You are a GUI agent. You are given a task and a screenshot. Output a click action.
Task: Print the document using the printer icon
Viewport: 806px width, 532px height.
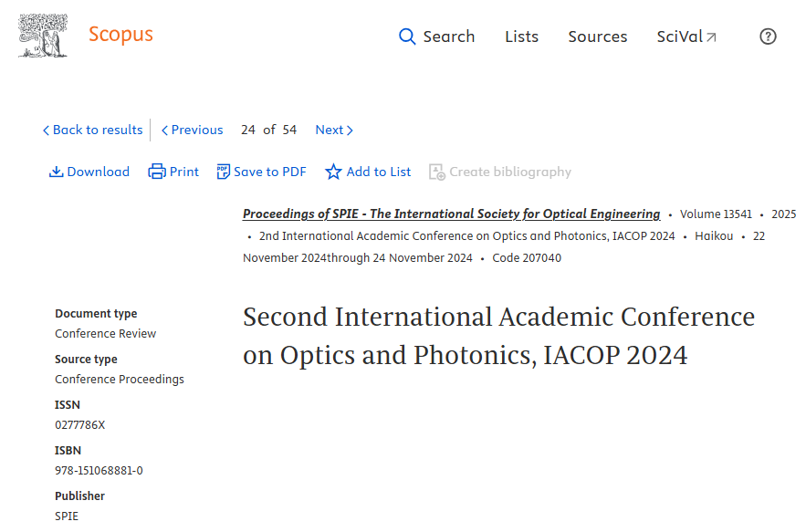point(157,172)
